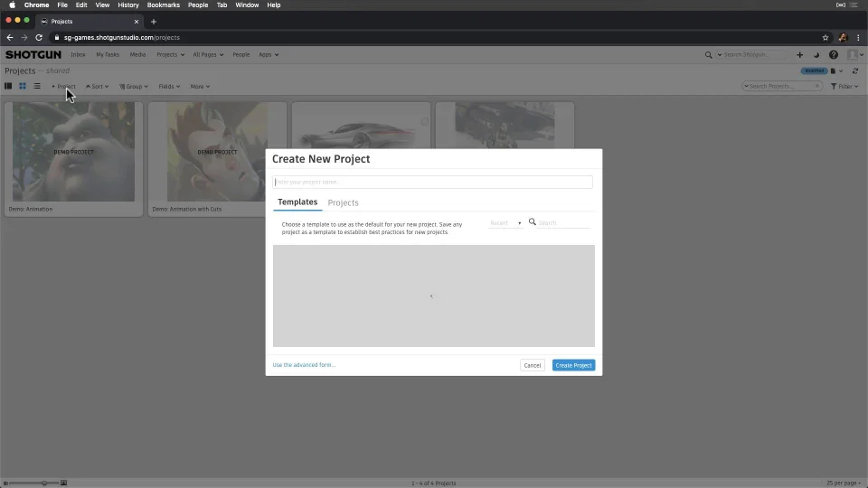868x488 pixels.
Task: Click the global search magnifier icon
Action: (708, 55)
